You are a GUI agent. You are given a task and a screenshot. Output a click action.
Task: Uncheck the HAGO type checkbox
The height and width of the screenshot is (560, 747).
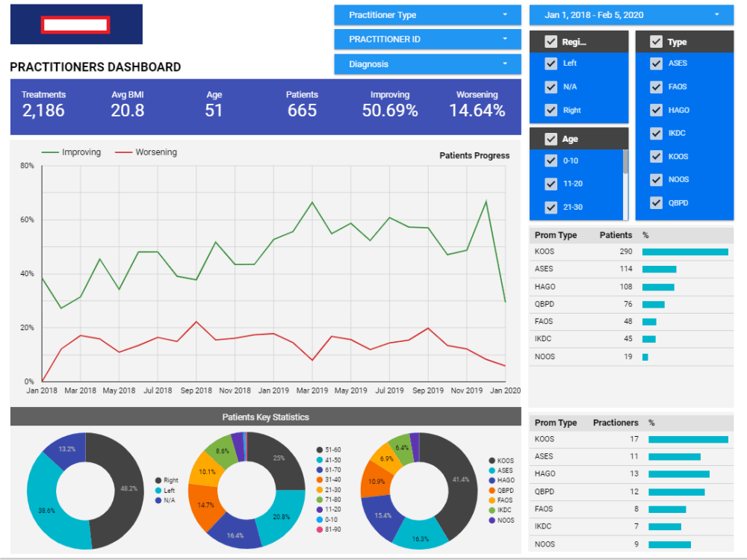[656, 111]
